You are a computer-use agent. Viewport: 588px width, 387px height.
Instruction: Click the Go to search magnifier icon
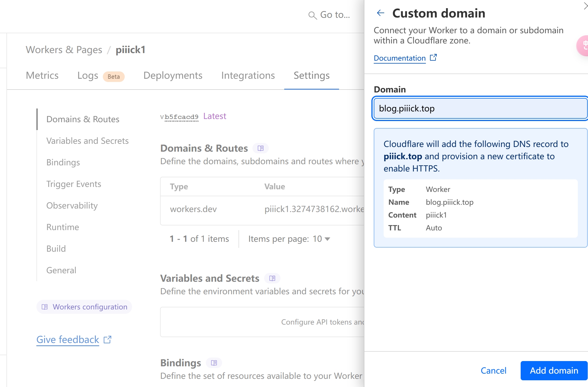312,15
